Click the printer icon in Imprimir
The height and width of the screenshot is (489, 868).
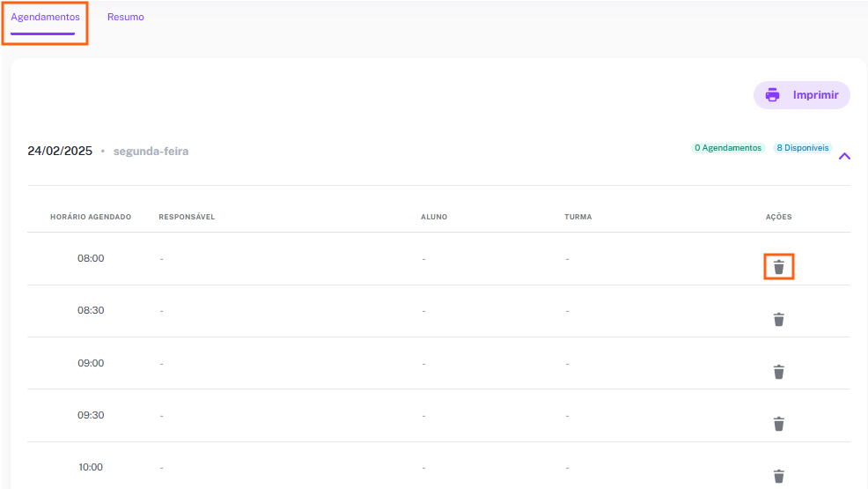click(772, 94)
